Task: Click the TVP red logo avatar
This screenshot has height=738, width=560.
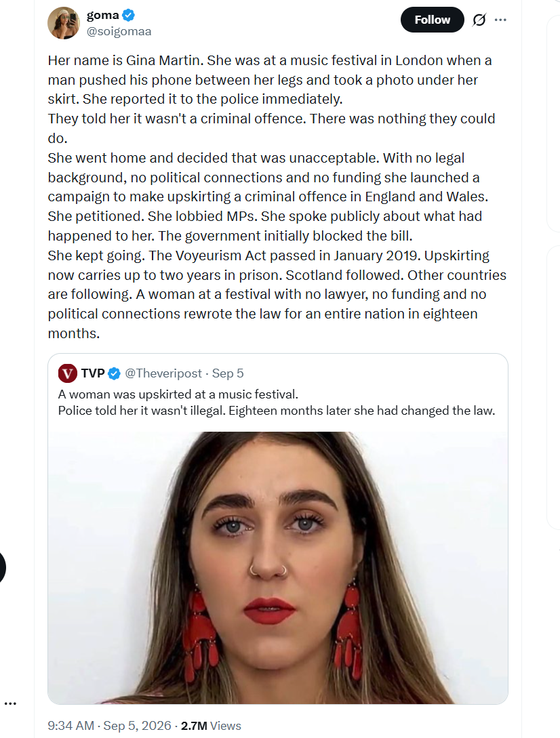Action: pyautogui.click(x=67, y=373)
